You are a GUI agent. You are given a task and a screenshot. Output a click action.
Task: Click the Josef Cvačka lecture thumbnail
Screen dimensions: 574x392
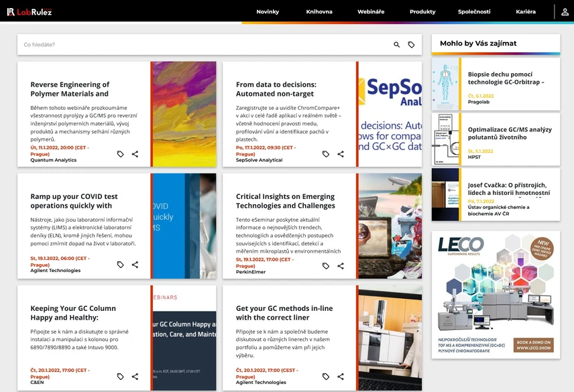(x=445, y=194)
